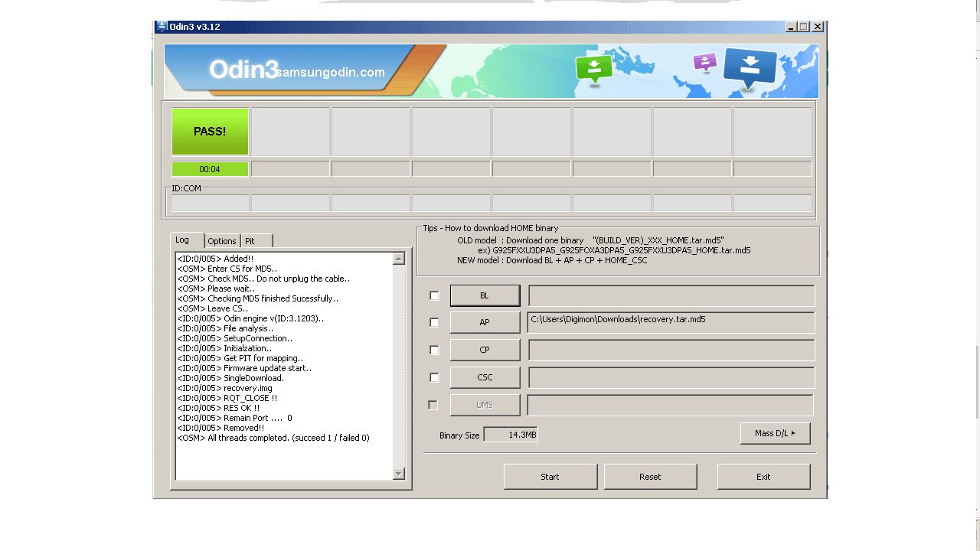Click the empty BL path field
The image size is (980, 551).
coord(671,295)
